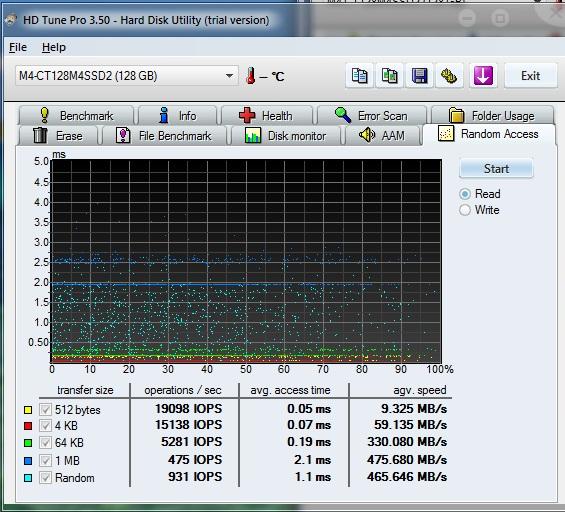Select the Write radio button
The width and height of the screenshot is (565, 512).
pyautogui.click(x=465, y=210)
